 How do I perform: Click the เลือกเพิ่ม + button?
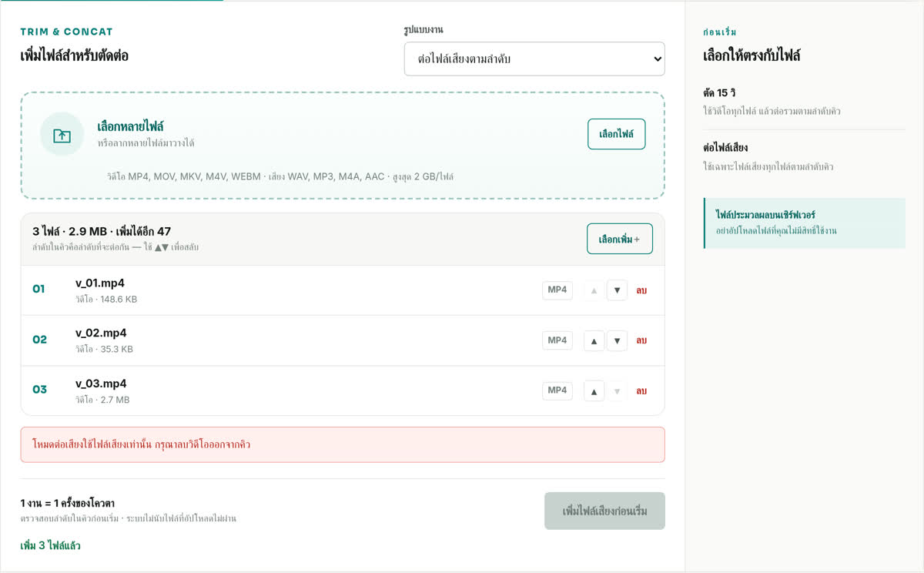[620, 239]
